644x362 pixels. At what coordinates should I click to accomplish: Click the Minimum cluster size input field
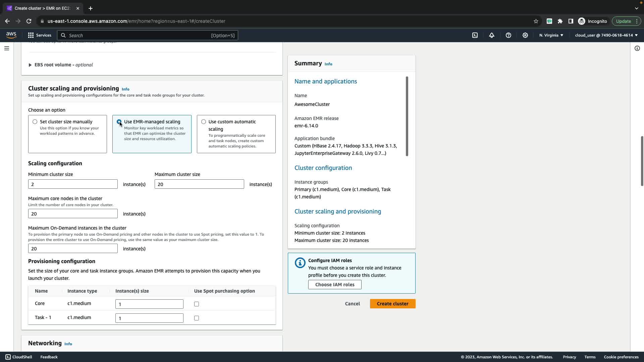click(73, 184)
